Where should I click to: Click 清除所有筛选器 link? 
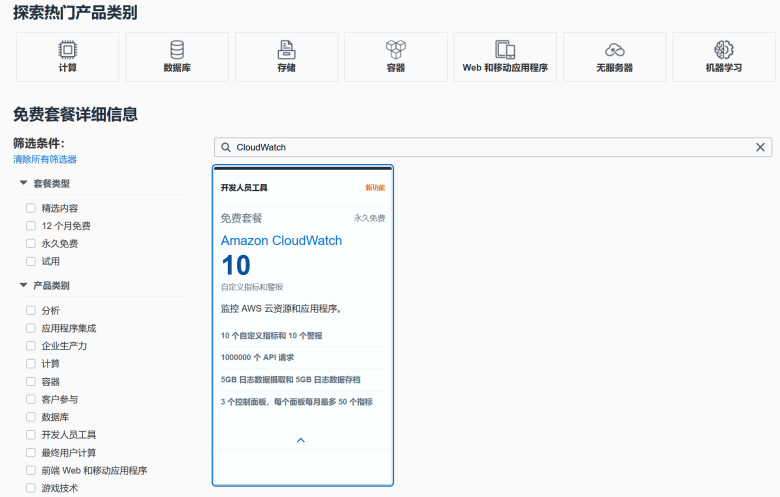[x=45, y=159]
